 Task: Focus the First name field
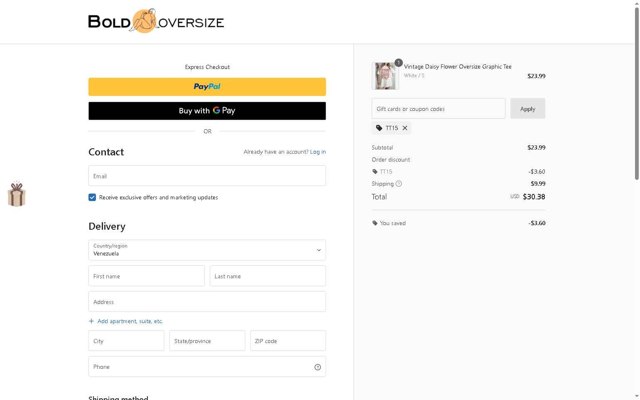tap(146, 276)
